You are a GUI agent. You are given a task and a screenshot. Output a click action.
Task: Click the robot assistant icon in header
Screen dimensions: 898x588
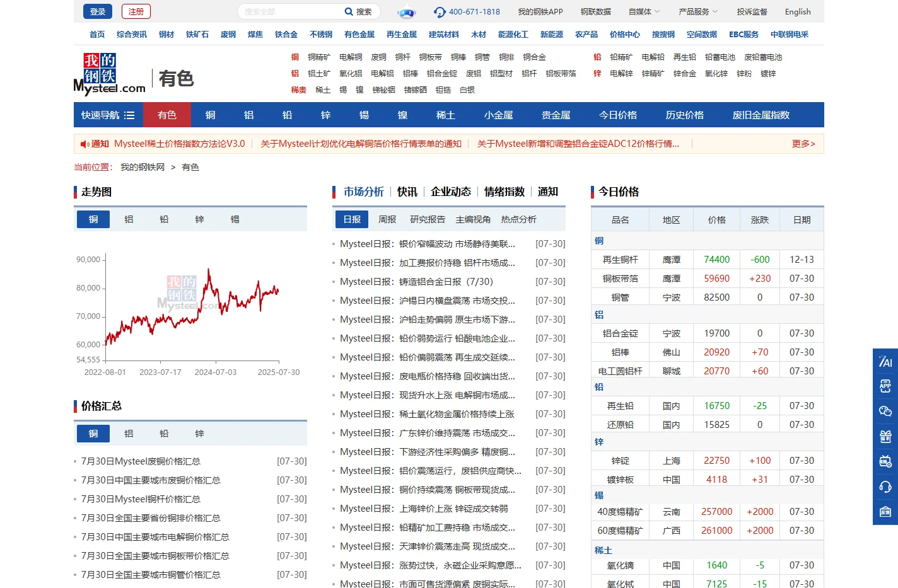(x=407, y=11)
